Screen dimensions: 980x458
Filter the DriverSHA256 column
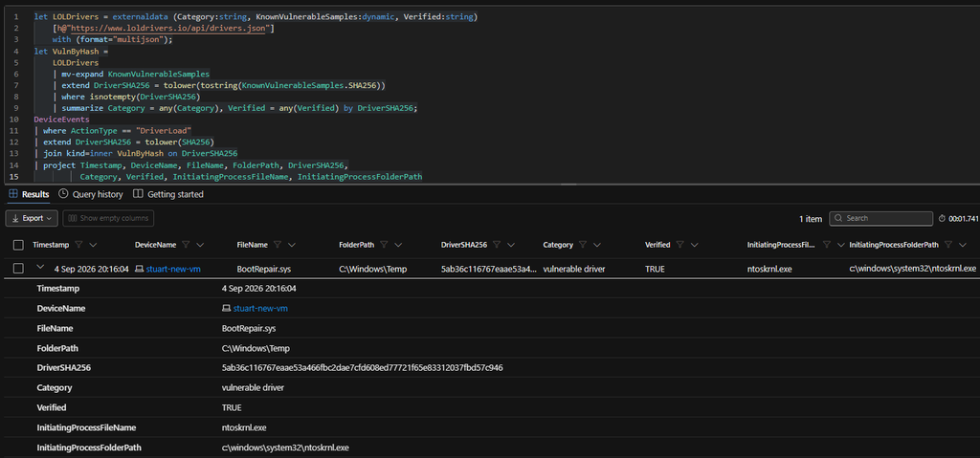point(497,245)
